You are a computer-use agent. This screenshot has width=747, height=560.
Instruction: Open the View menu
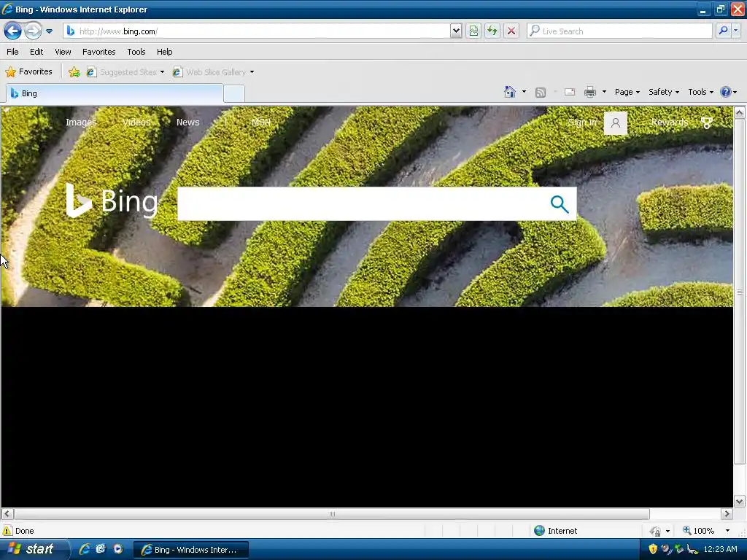click(x=63, y=52)
